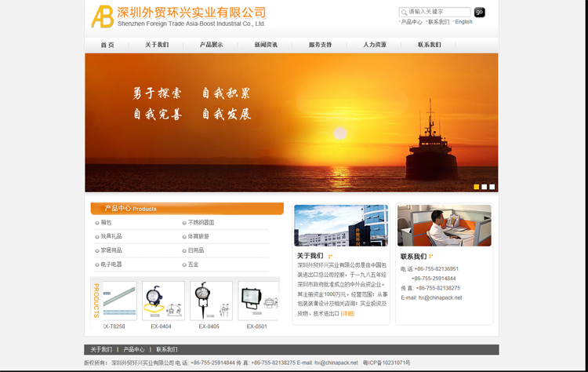Click the EX-0404 work lamp thumbnail
This screenshot has height=372, width=588.
164,301
